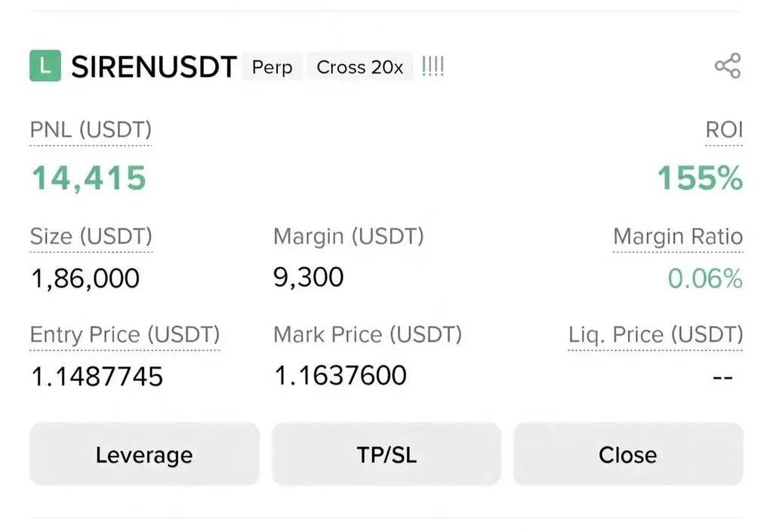Tap the Perp contract tag

[x=273, y=67]
